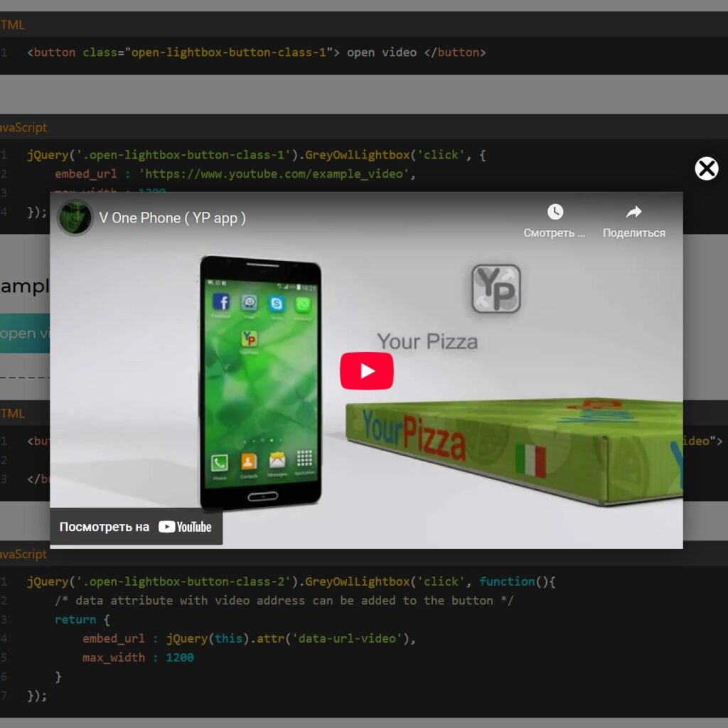Click the phone image in the video
The height and width of the screenshot is (728, 728).
tap(260, 383)
